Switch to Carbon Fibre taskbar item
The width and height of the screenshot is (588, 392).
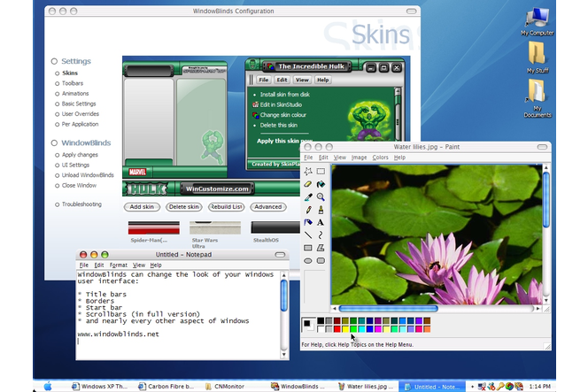point(166,386)
